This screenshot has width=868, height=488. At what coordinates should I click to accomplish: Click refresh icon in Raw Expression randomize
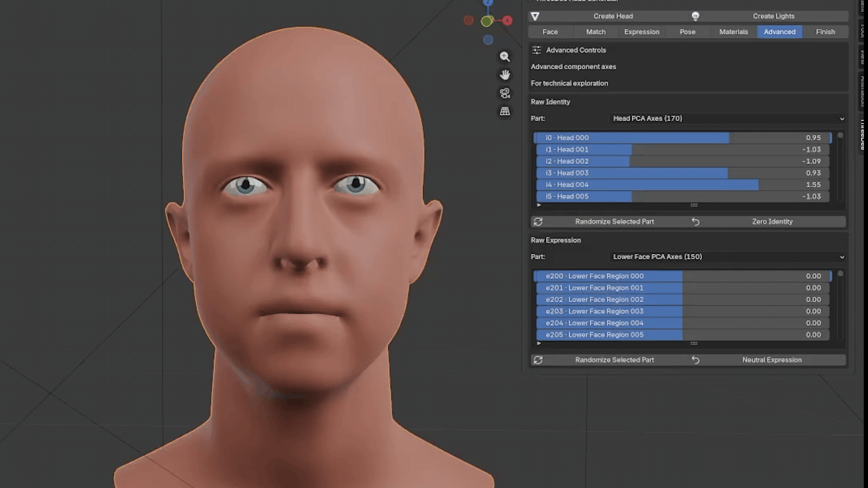tap(538, 360)
